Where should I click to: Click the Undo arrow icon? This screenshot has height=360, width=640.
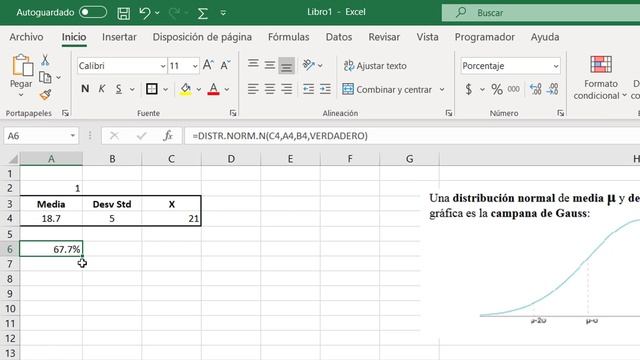tap(144, 13)
